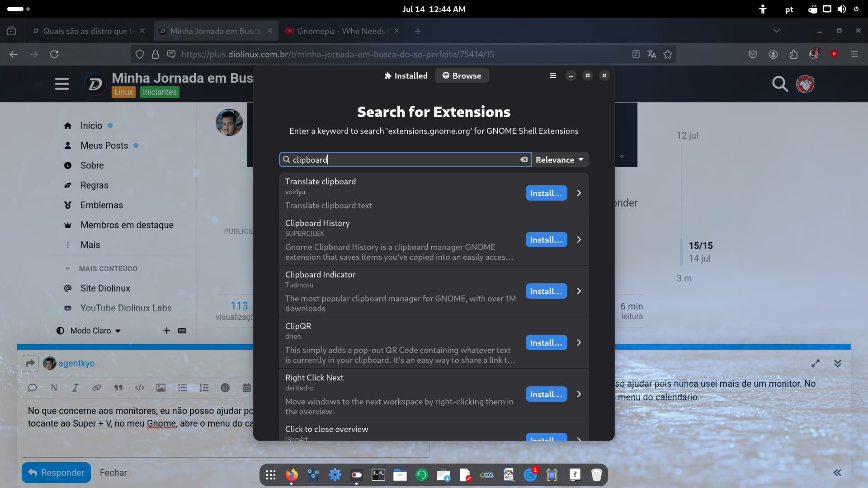
Task: Open Extension Manager hamburger menu
Action: click(x=552, y=75)
